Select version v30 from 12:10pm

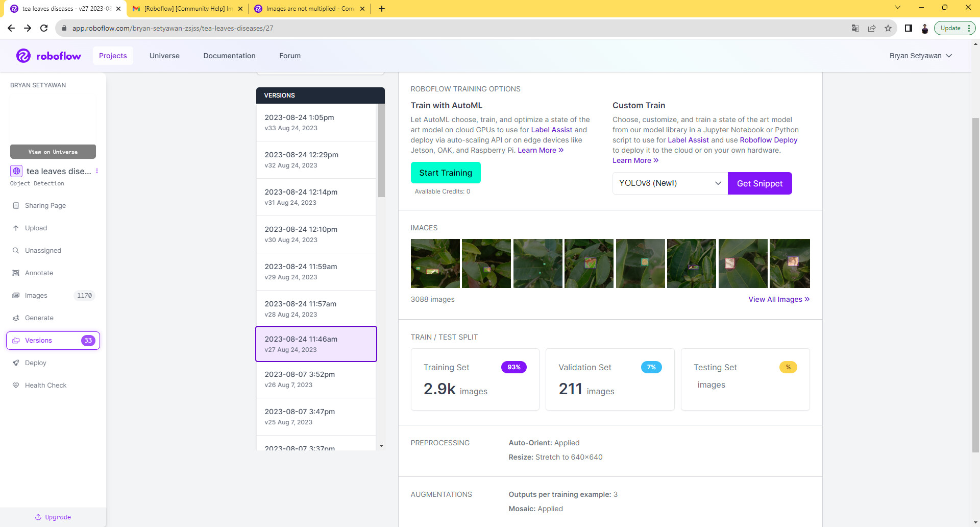316,234
